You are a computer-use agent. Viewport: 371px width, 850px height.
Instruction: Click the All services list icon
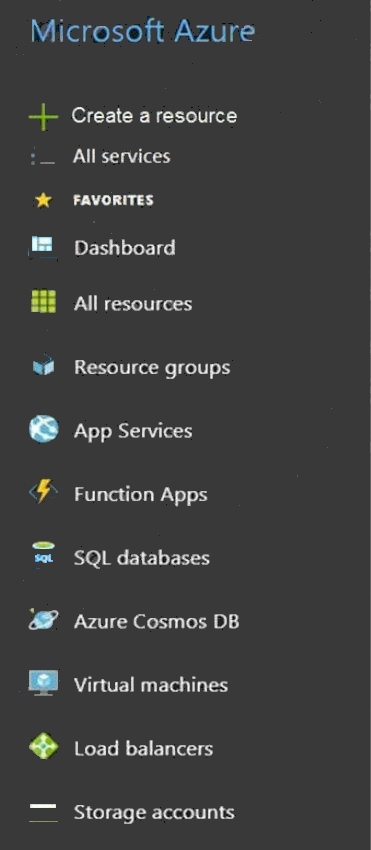pyautogui.click(x=43, y=158)
